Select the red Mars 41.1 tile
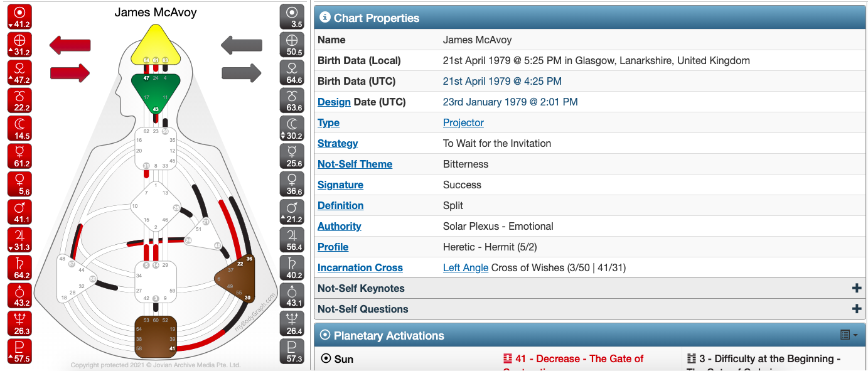The height and width of the screenshot is (371, 868). (19, 212)
